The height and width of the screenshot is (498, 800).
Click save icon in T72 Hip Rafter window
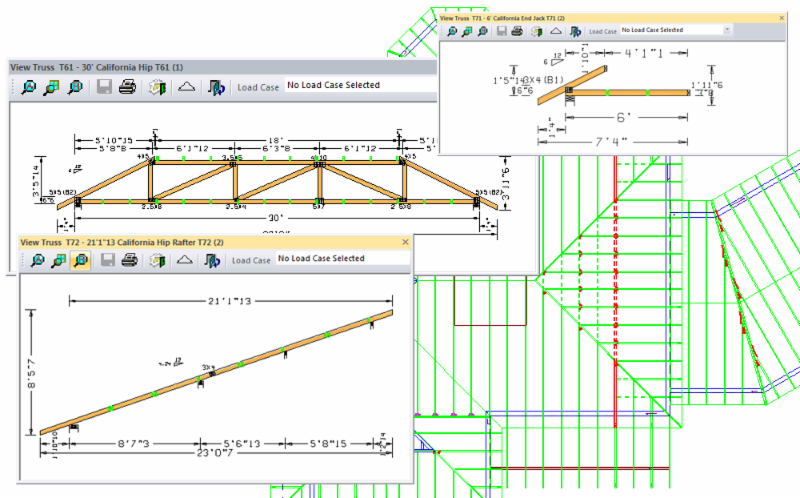point(107,260)
